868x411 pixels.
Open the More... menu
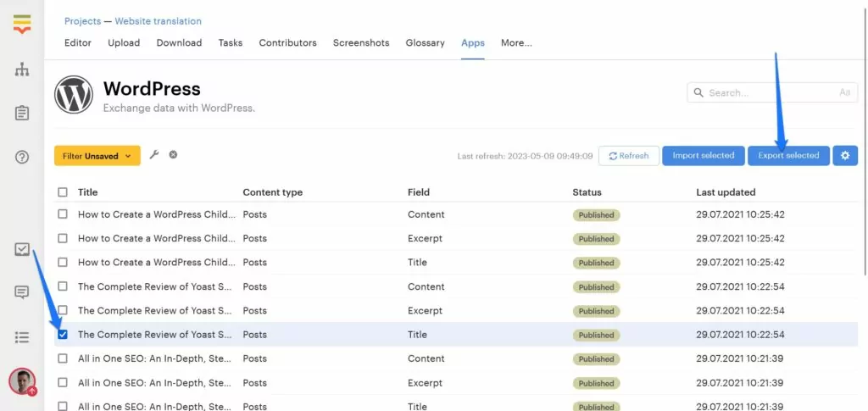click(x=516, y=42)
